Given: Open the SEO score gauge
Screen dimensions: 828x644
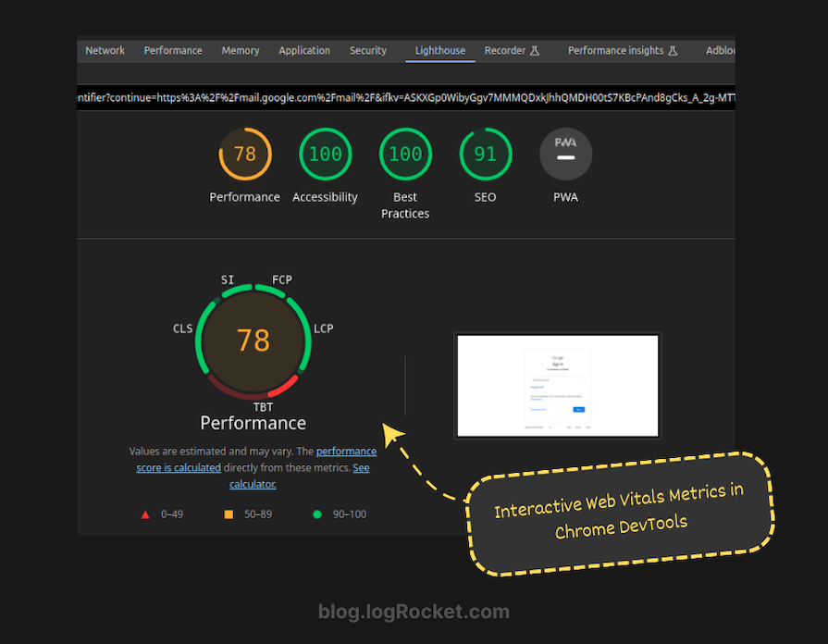Looking at the screenshot, I should pos(485,154).
